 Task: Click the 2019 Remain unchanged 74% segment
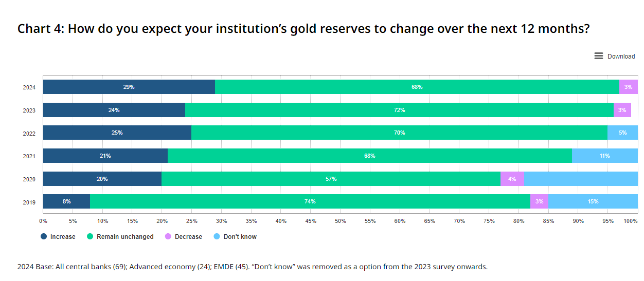tap(310, 201)
